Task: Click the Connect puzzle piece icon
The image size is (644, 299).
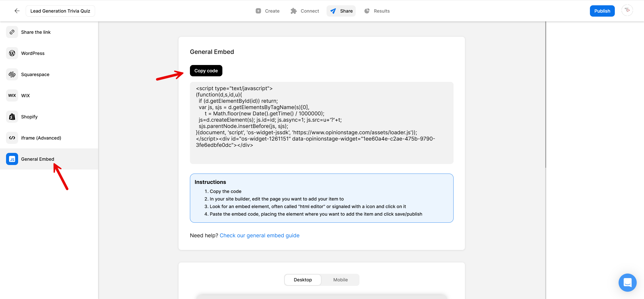Action: [x=293, y=11]
